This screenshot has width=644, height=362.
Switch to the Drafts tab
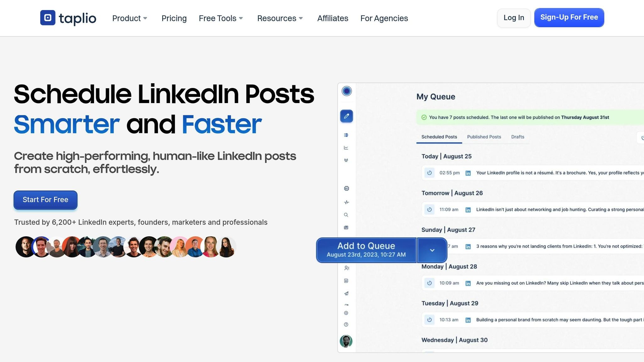[x=518, y=137]
